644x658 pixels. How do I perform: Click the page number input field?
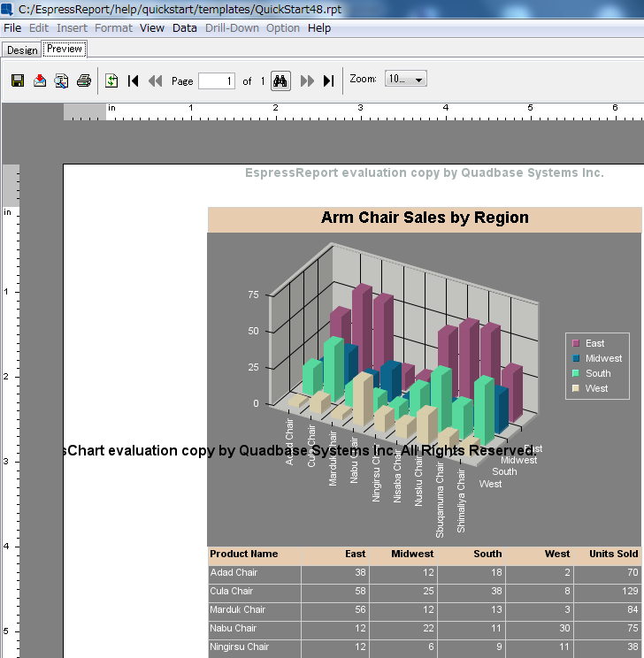(x=217, y=81)
